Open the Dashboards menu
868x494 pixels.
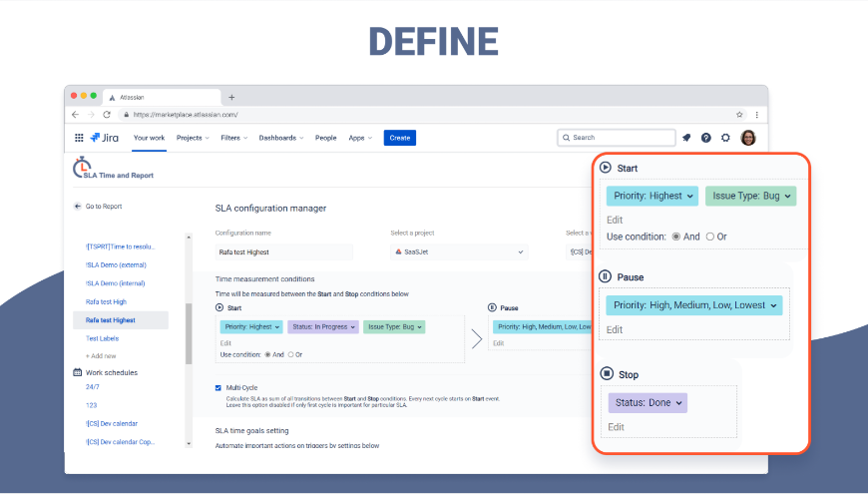point(281,138)
